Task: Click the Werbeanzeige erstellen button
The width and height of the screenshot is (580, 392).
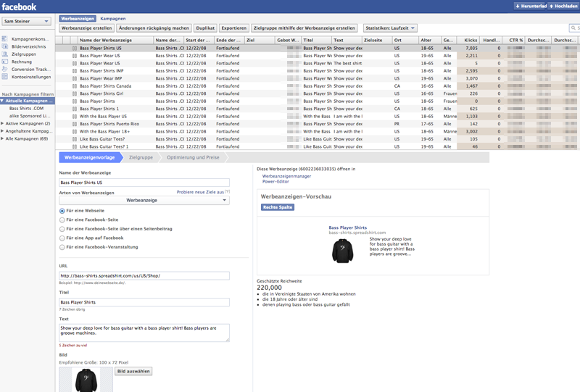Action: click(86, 28)
